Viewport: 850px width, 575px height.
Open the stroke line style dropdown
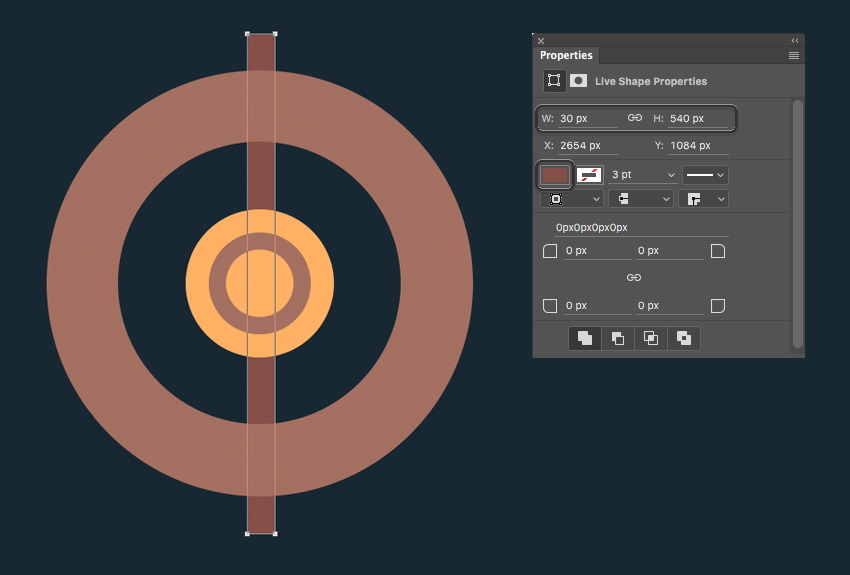click(x=705, y=175)
